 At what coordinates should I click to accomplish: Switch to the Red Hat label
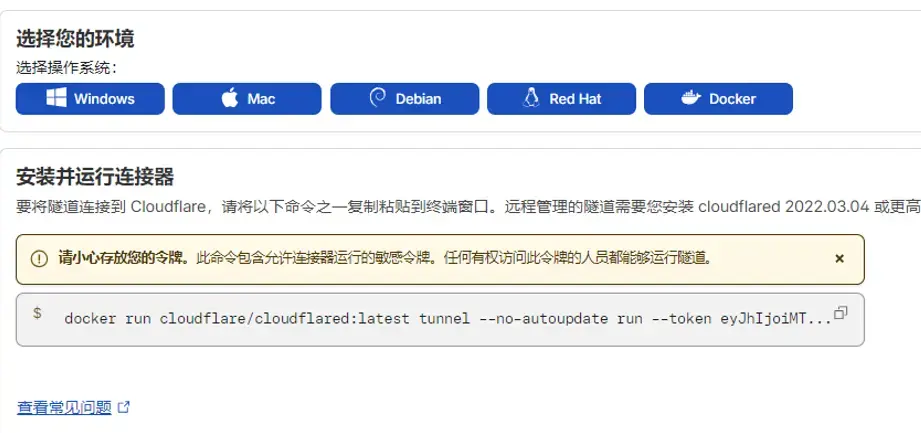pyautogui.click(x=575, y=99)
